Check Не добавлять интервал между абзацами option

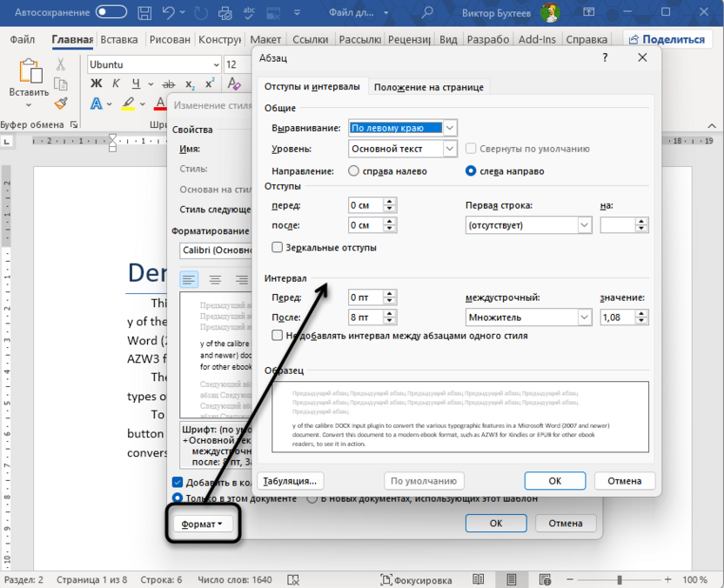click(276, 337)
